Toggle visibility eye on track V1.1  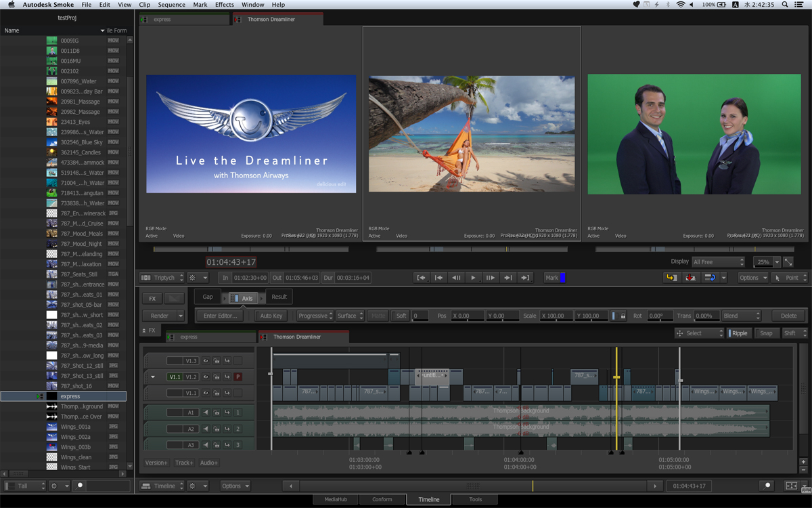pyautogui.click(x=206, y=393)
